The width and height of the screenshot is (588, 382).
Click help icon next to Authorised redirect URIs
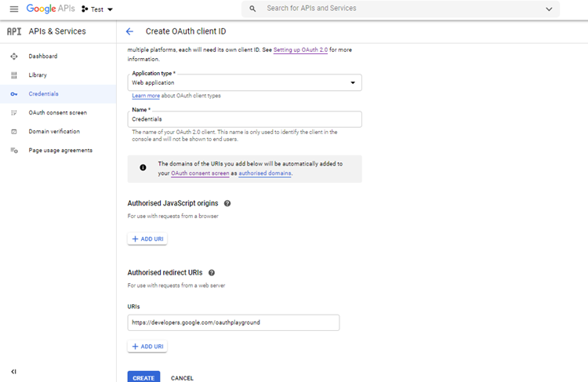[x=212, y=272]
